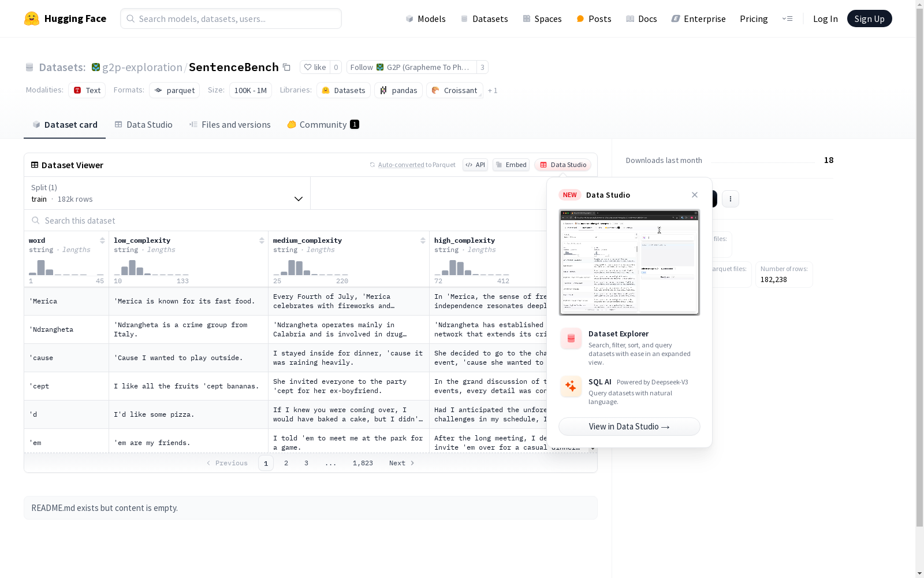Click the g2p-exploration organization avatar
Screen dimensions: 924x578
pyautogui.click(x=96, y=67)
